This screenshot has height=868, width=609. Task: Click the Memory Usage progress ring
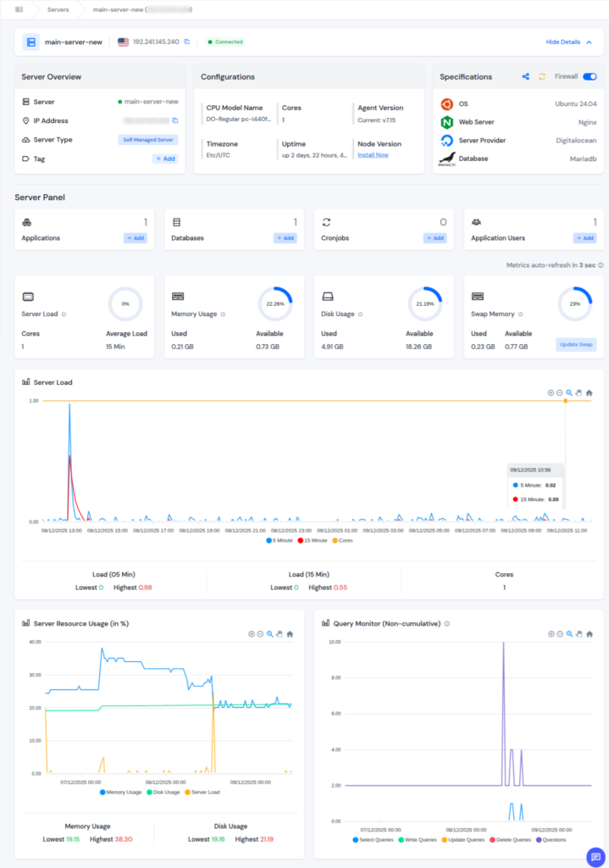(275, 303)
